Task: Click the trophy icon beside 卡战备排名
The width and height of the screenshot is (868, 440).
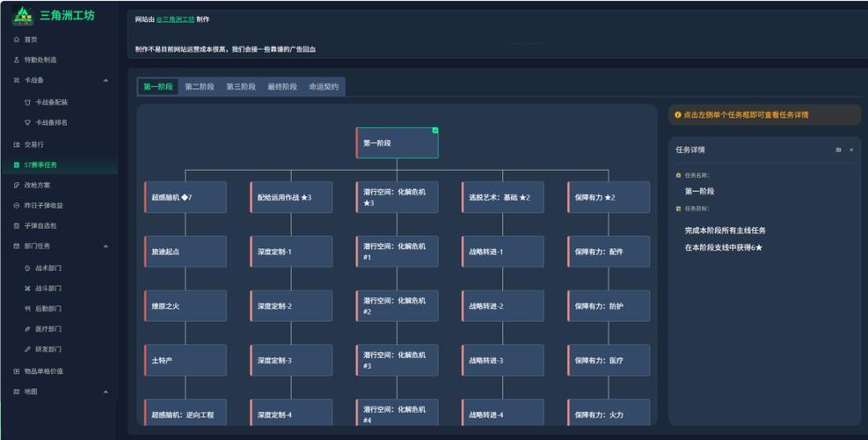Action: point(27,122)
